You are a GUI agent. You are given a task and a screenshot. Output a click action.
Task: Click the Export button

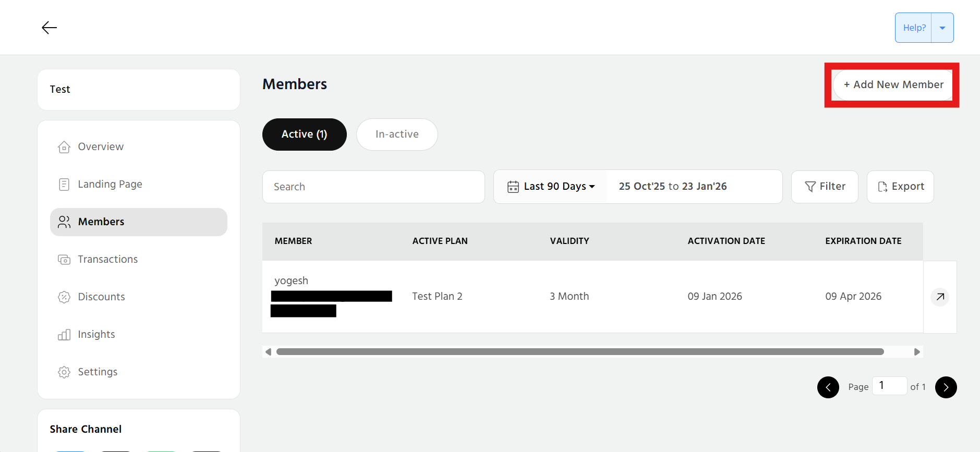[x=900, y=187]
